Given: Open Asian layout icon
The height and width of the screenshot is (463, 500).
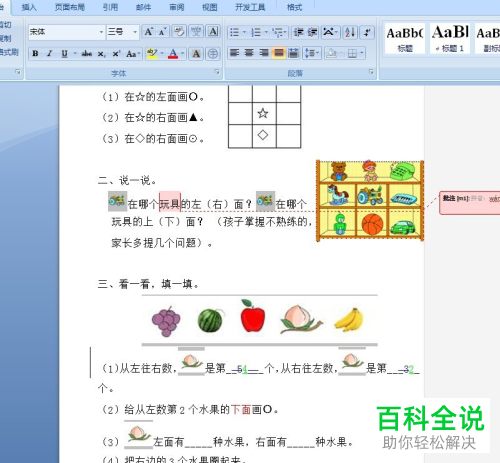Looking at the screenshot, I should click(330, 32).
